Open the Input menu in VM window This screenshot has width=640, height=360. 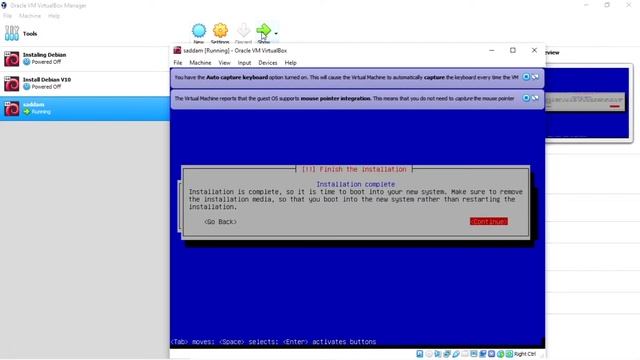[244, 63]
